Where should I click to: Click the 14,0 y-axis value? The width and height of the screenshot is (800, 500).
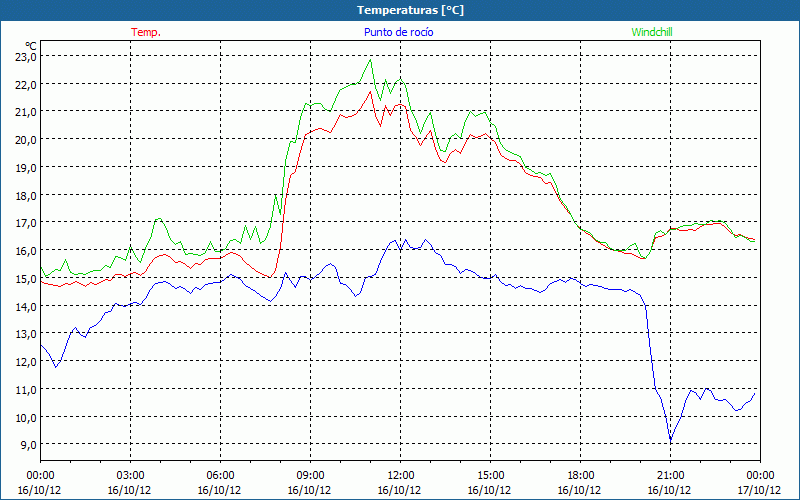[26, 306]
